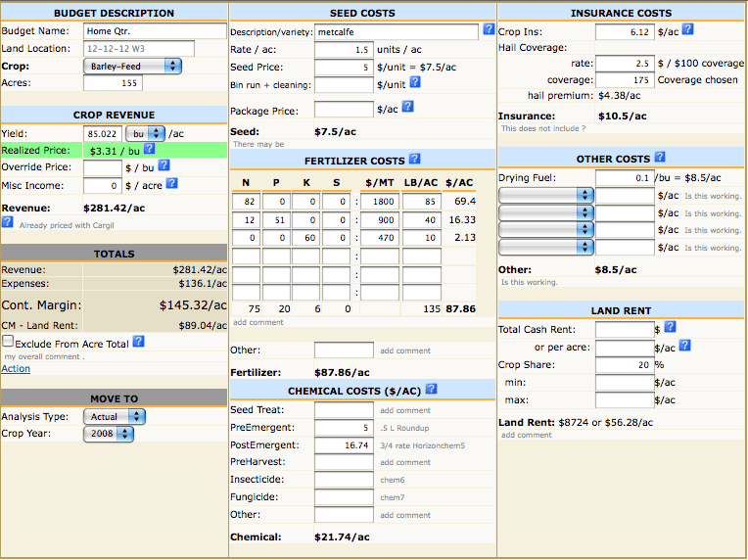Click help icon next to Package Price

pos(408,107)
